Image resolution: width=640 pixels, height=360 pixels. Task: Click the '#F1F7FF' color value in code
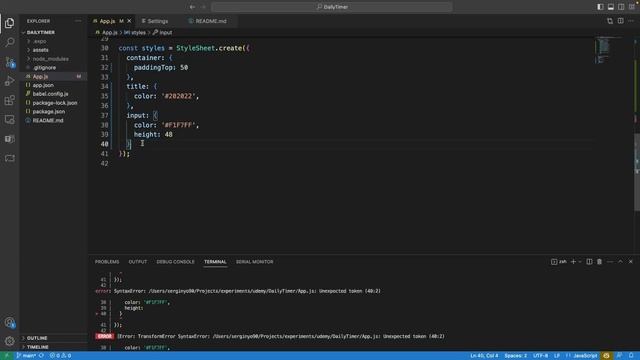178,125
